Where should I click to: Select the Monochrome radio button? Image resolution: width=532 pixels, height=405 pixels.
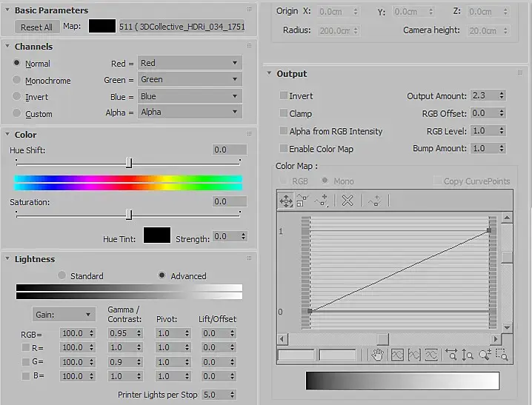click(16, 80)
